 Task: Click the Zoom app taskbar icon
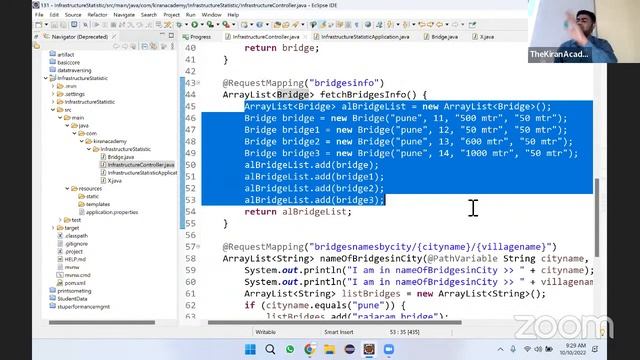389,349
